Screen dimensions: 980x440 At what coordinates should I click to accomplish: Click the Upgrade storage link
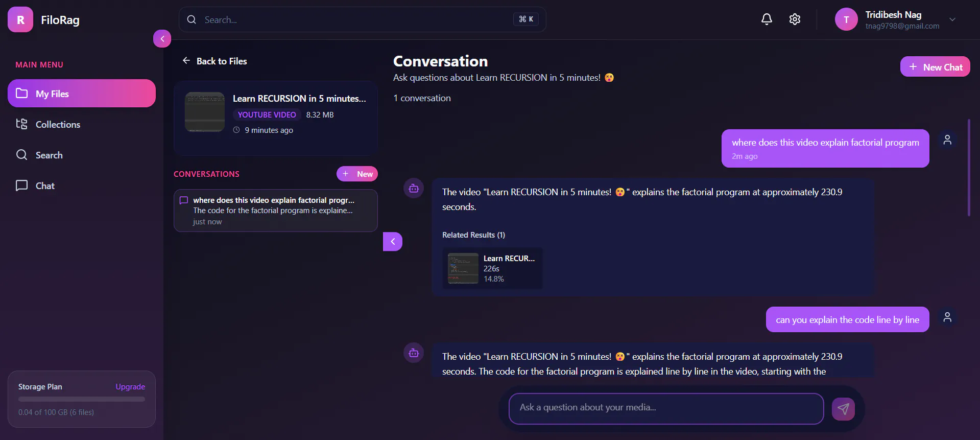130,387
